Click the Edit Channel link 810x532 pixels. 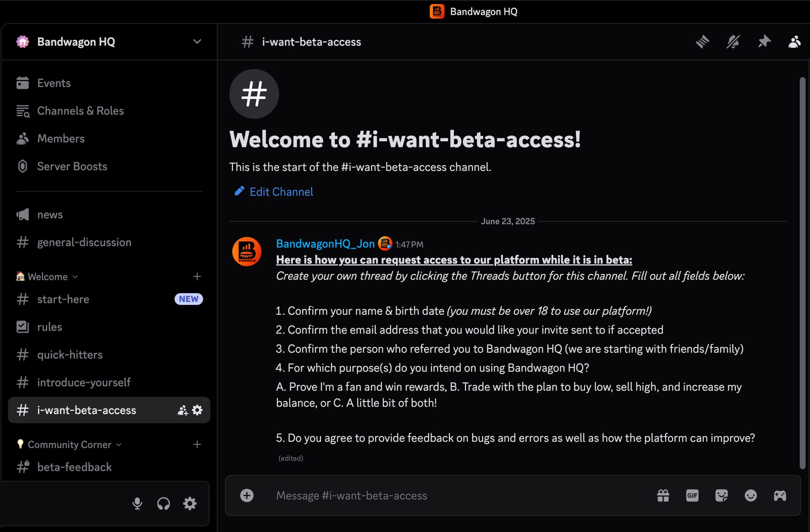(x=281, y=192)
